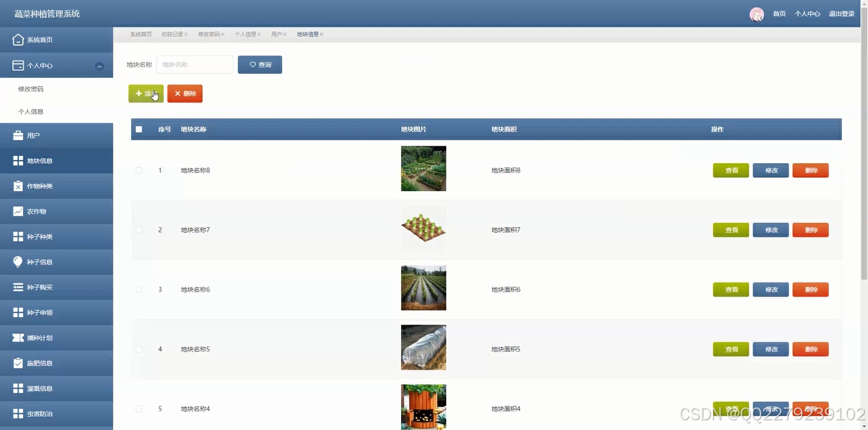Check the checkbox for row 地块名称8
Screen dimensions: 868x430
138,170
